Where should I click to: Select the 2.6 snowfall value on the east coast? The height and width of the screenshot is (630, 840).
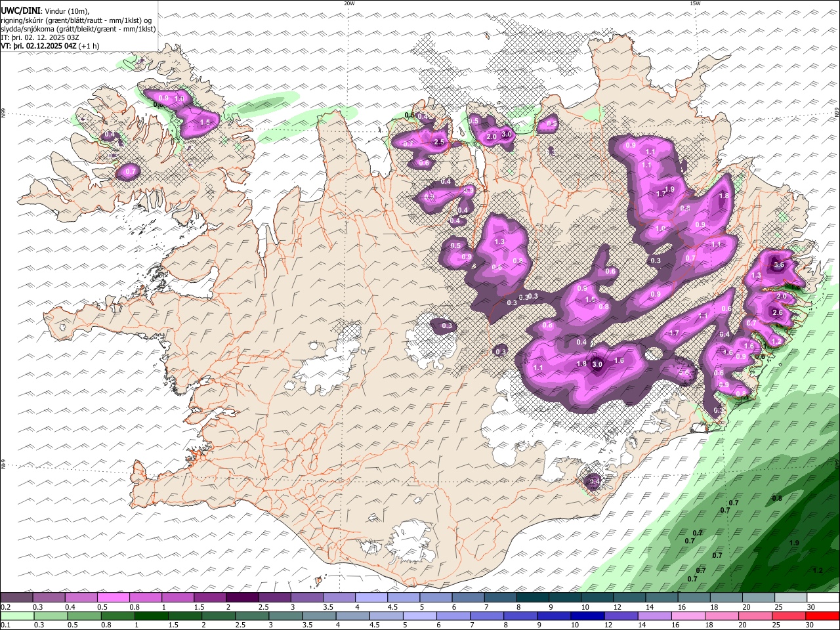(778, 313)
